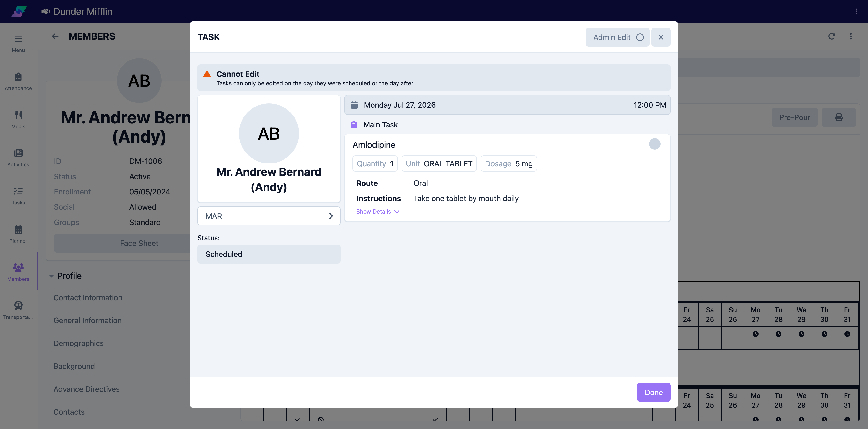Click the Dunder Mifflin organization name
The width and height of the screenshot is (868, 429).
click(83, 11)
